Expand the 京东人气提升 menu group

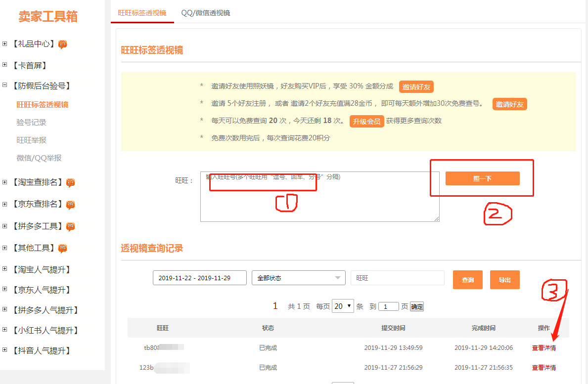pos(5,289)
